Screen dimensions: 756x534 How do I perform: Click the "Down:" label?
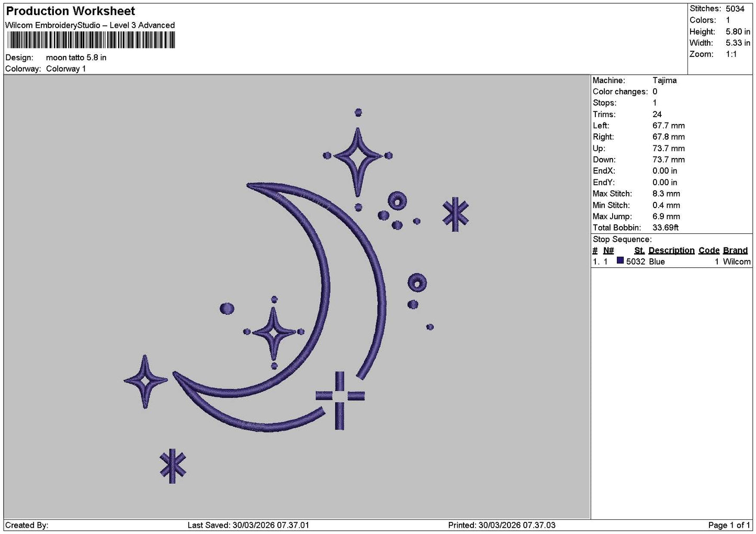point(604,160)
